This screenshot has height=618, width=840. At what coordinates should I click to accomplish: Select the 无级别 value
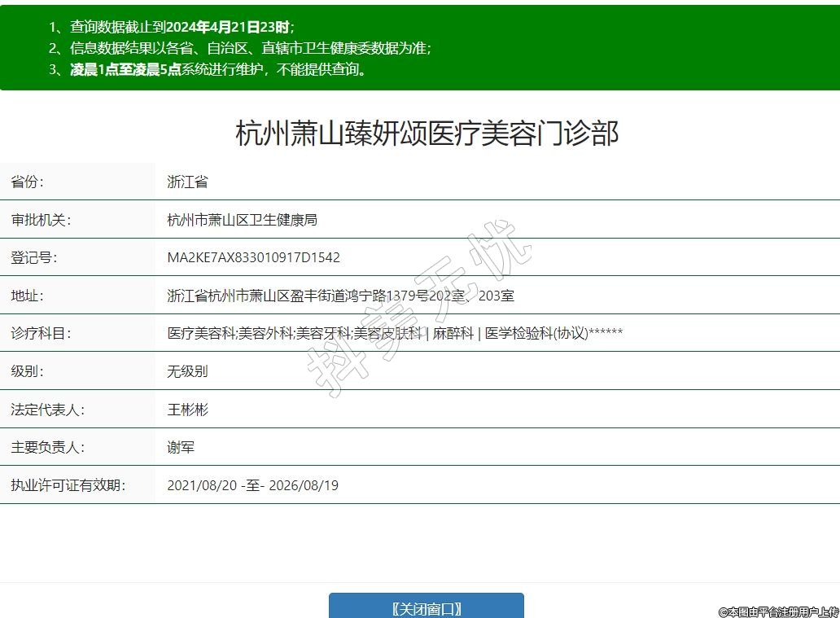[187, 371]
